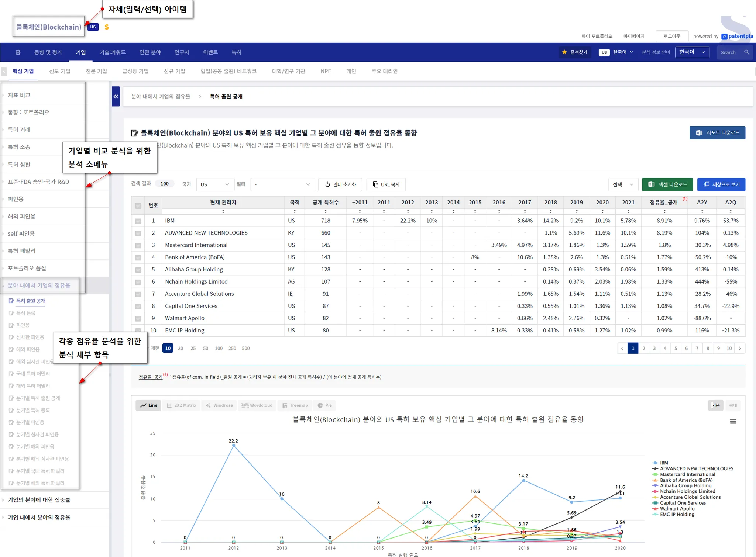Check the Mastercard International row checkbox

138,245
